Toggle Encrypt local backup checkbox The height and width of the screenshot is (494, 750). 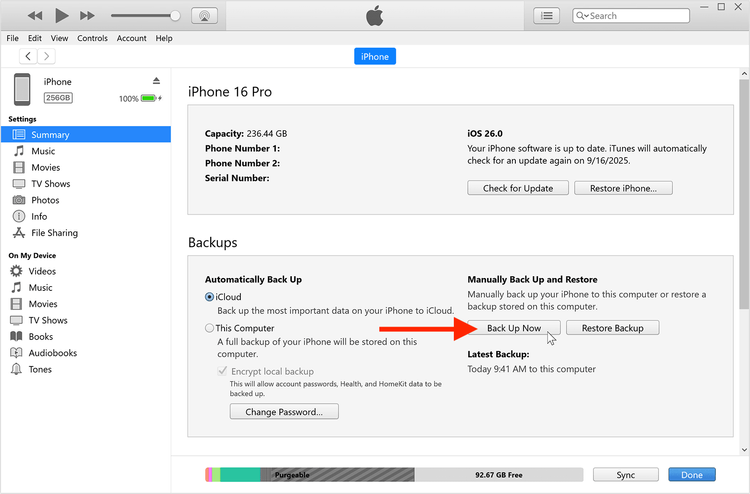tap(222, 371)
